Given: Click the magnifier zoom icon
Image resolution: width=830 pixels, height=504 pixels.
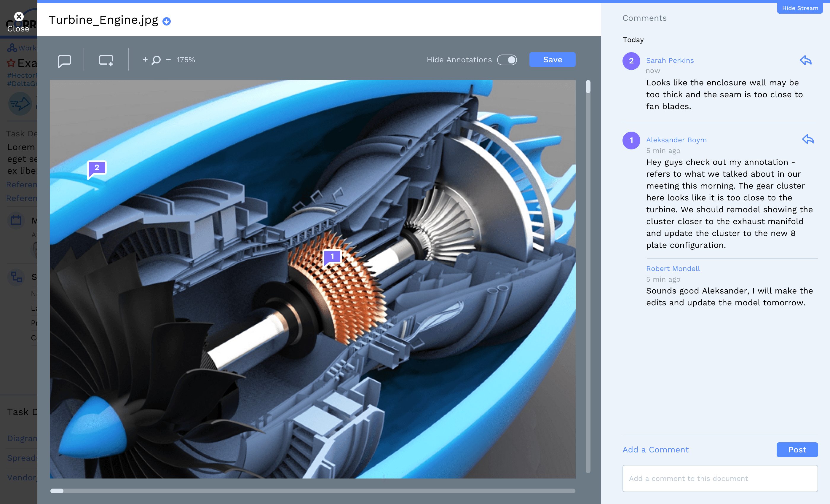Looking at the screenshot, I should pyautogui.click(x=156, y=60).
